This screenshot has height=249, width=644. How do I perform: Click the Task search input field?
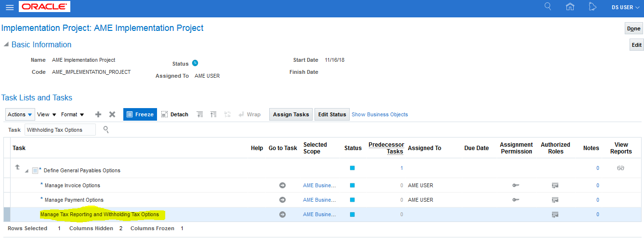tap(60, 130)
